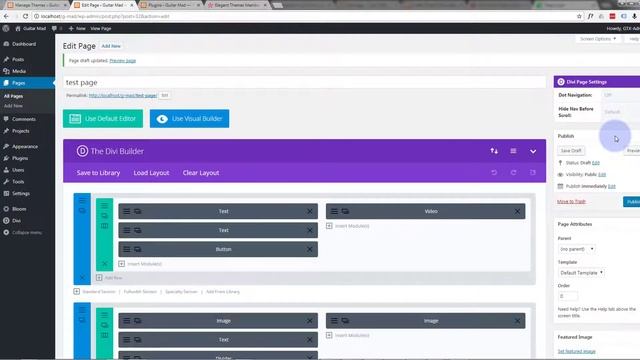The image size is (640, 360).
Task: Clone the Button module
Action: click(x=138, y=249)
